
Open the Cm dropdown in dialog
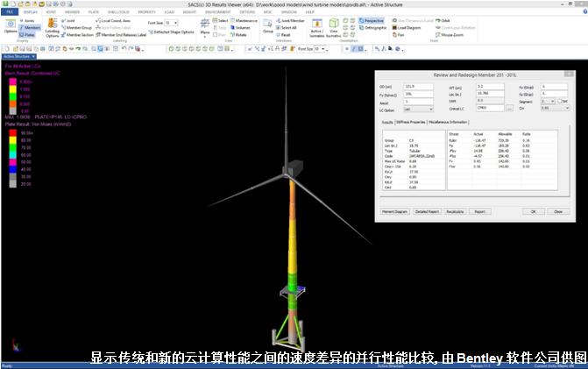click(555, 108)
